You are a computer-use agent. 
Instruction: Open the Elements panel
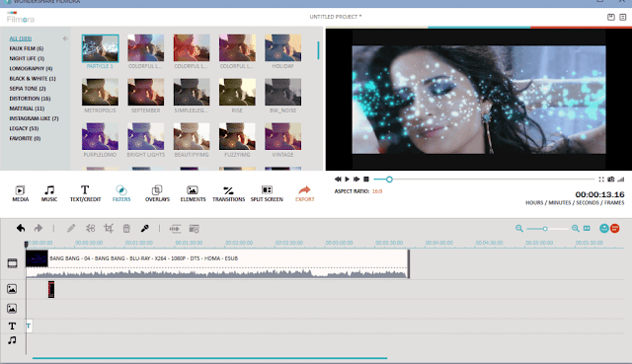[193, 193]
